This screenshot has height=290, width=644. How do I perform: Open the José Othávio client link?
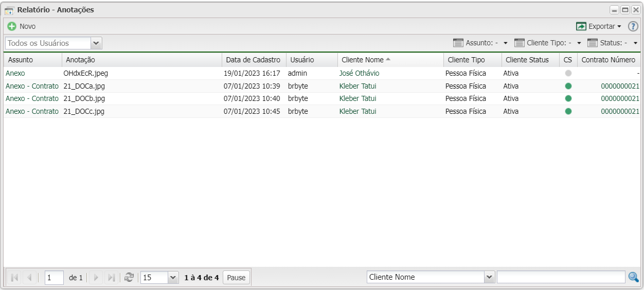359,73
